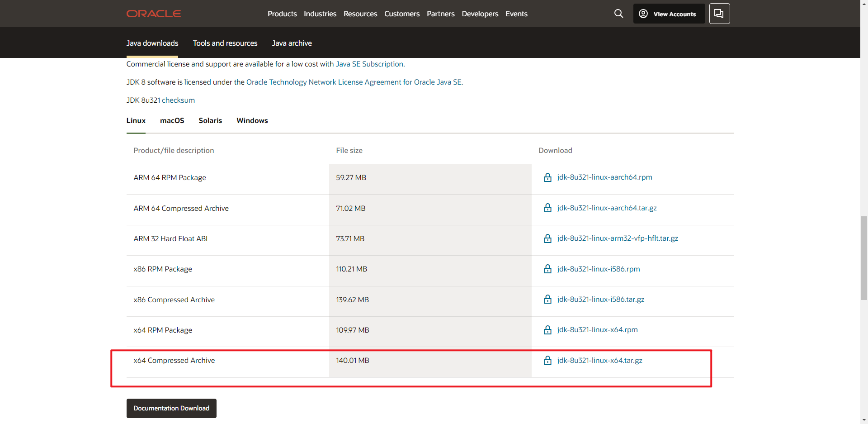Select the x86 Compressed Archive text
Viewport: 868px width, 424px height.
174,300
